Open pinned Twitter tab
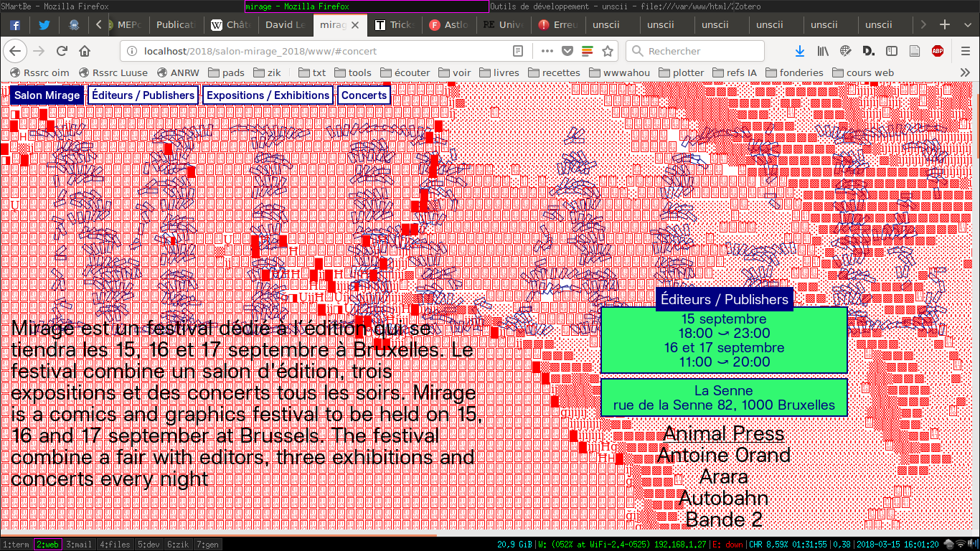Viewport: 980px width, 551px height. (44, 24)
